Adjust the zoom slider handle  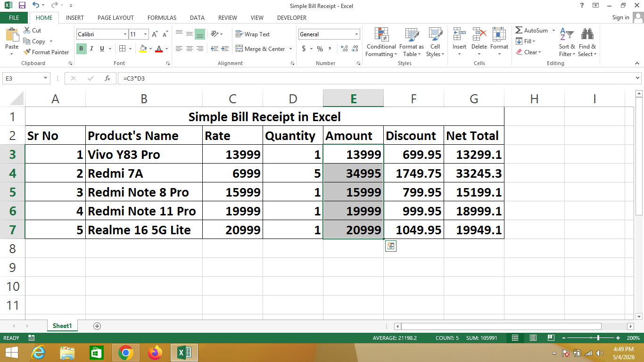[598, 338]
